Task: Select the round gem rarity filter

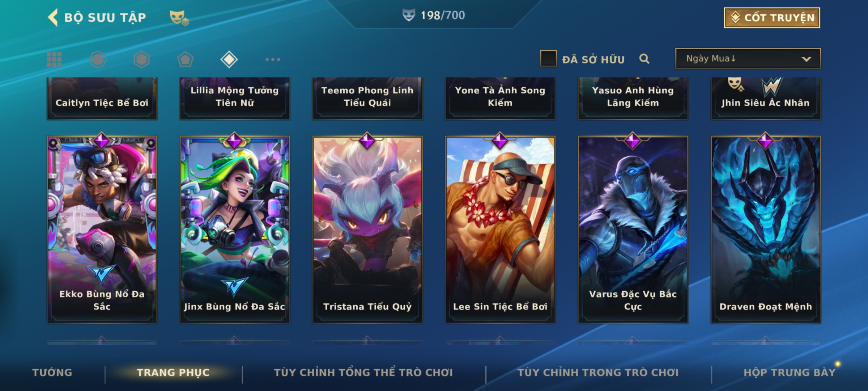Action: [98, 59]
